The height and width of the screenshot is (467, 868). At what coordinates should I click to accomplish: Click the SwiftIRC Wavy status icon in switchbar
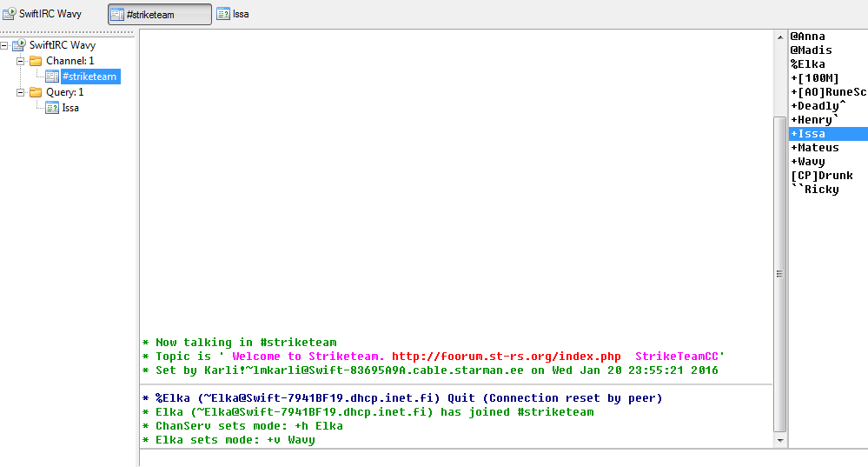click(x=10, y=14)
